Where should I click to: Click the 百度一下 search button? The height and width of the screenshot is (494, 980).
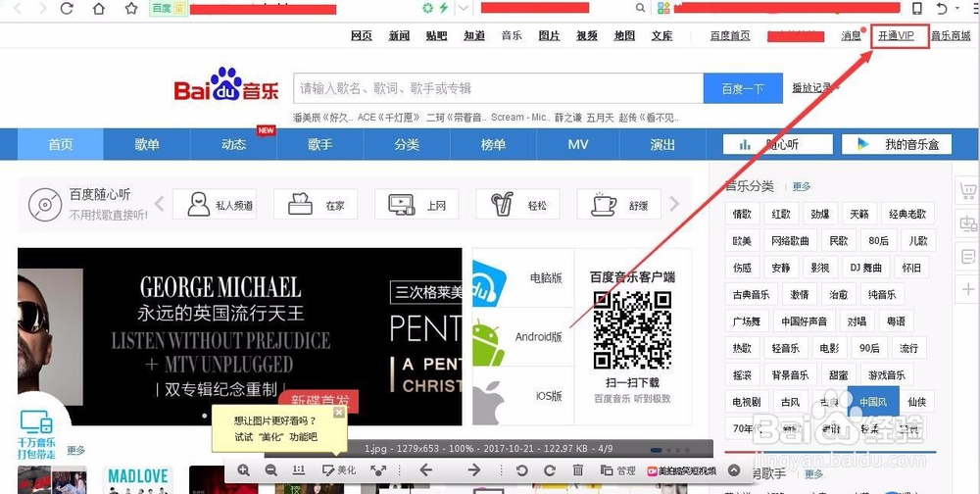(x=743, y=88)
